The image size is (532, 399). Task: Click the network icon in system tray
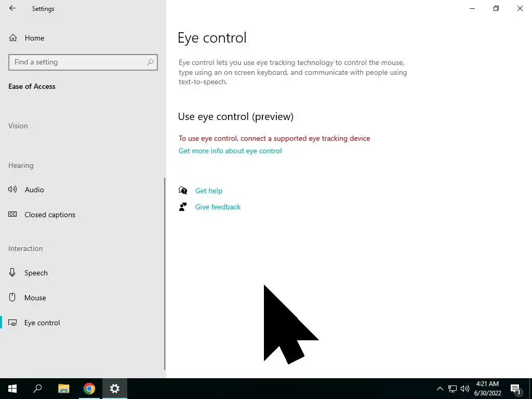point(453,389)
